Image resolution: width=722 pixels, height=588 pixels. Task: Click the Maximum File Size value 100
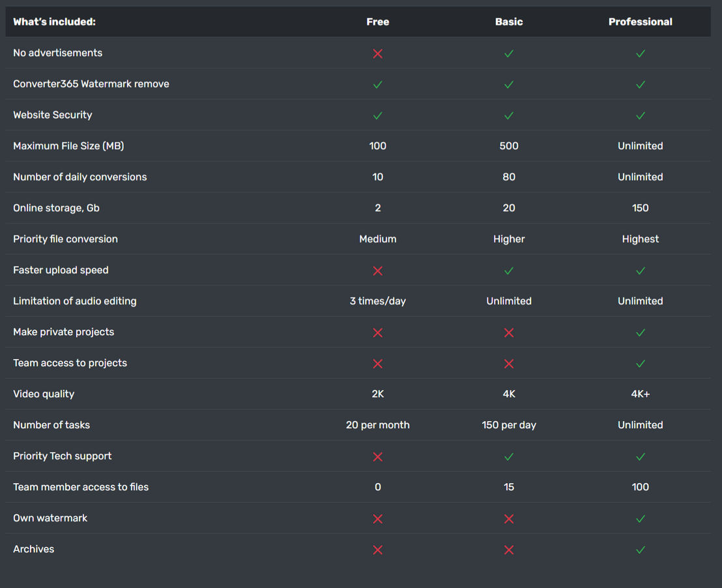coord(377,146)
